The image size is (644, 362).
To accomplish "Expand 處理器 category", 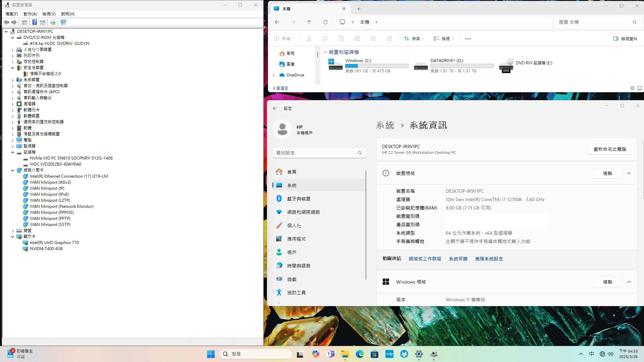I will pos(13,104).
